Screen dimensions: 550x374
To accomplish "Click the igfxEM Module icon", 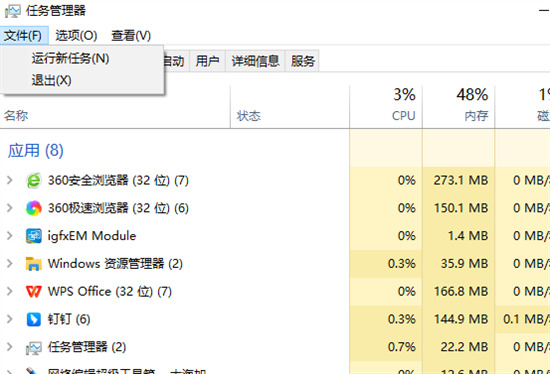I will pos(34,236).
